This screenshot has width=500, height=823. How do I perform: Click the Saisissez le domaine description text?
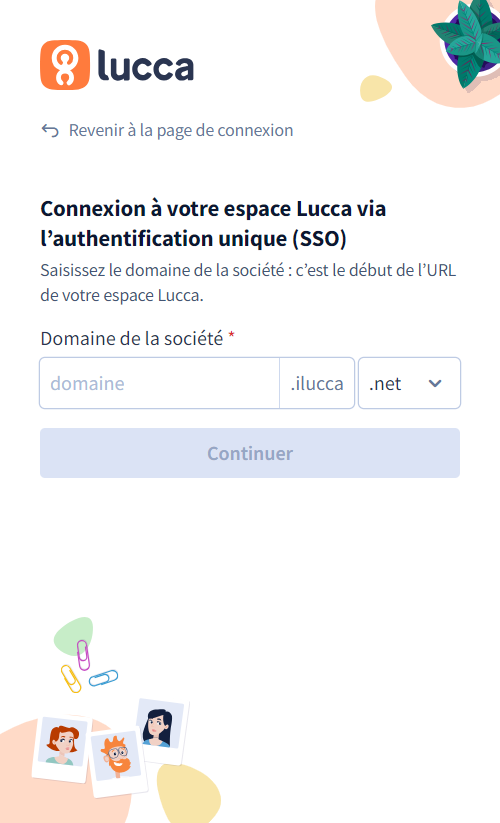coord(248,282)
